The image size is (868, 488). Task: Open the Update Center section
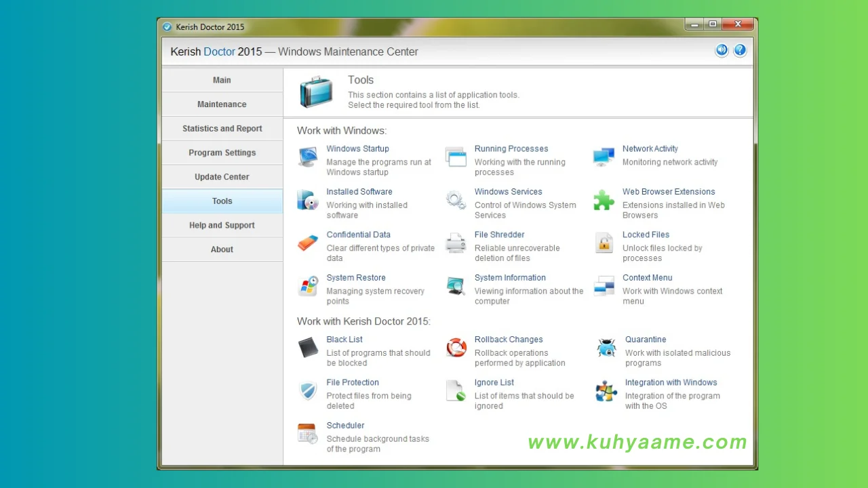tap(222, 177)
